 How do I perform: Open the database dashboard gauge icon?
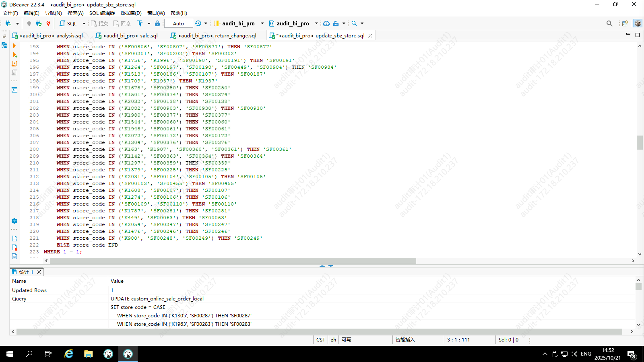click(x=326, y=23)
